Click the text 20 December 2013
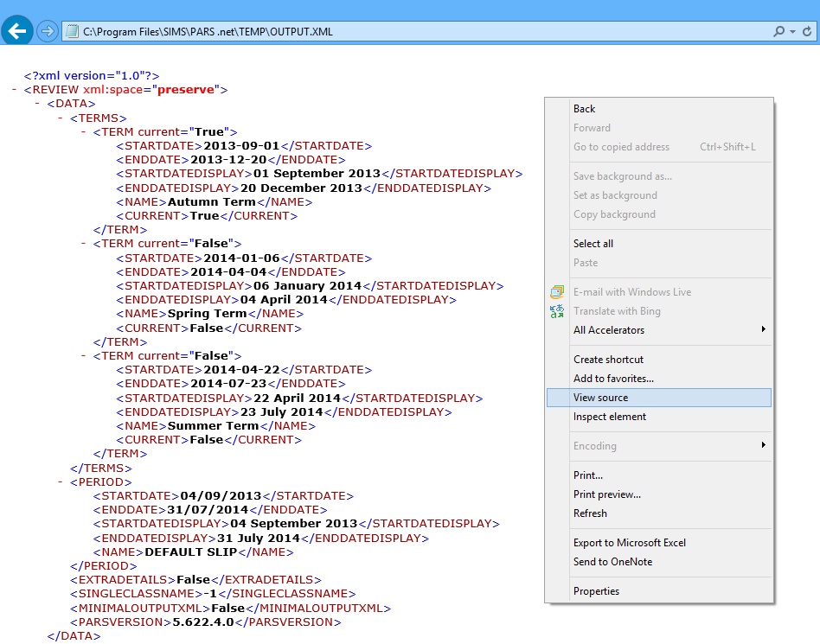 click(x=301, y=188)
